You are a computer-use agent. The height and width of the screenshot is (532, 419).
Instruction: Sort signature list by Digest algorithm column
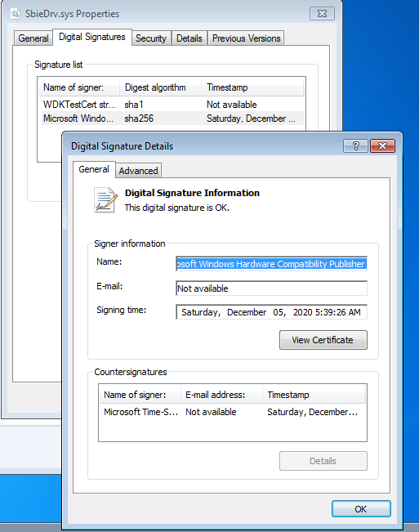[x=160, y=87]
